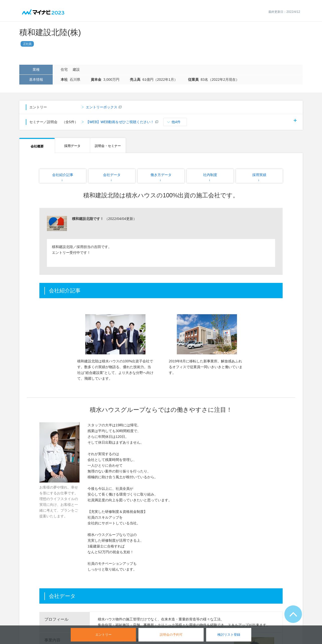322x644 pixels.
Task: Click the external-window icon beside エントリーボックス
Action: [120, 107]
